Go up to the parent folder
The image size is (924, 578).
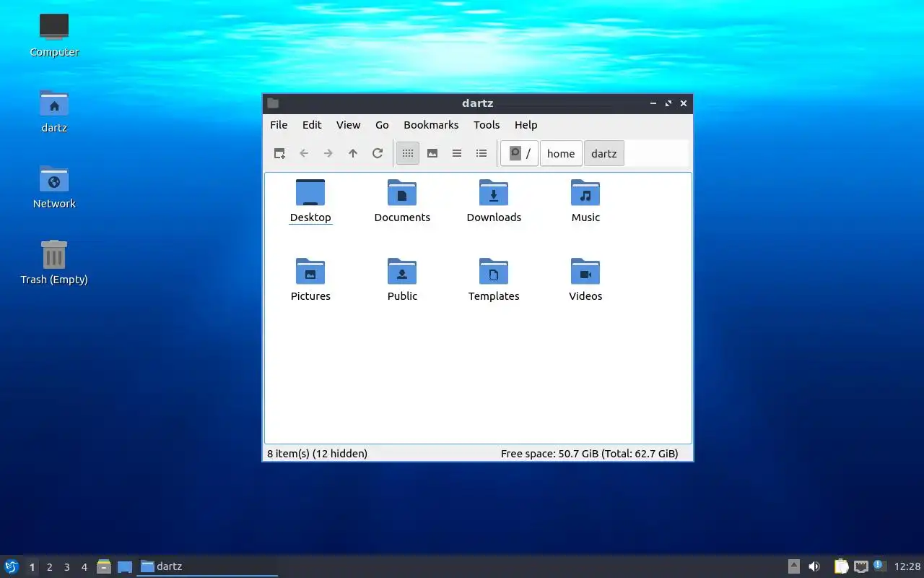tap(353, 153)
